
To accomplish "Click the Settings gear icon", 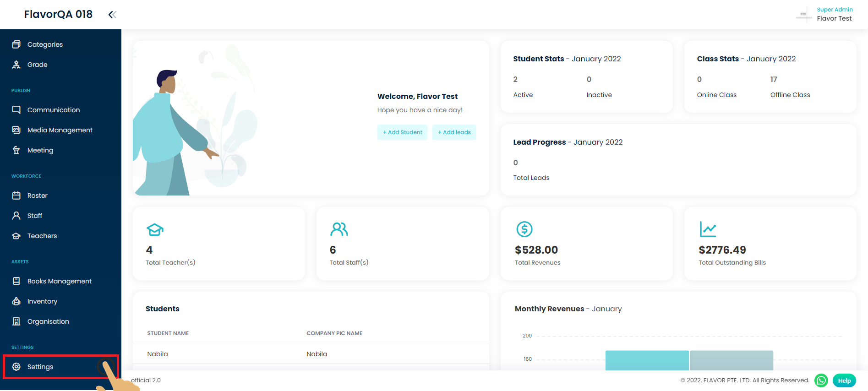I will (16, 367).
